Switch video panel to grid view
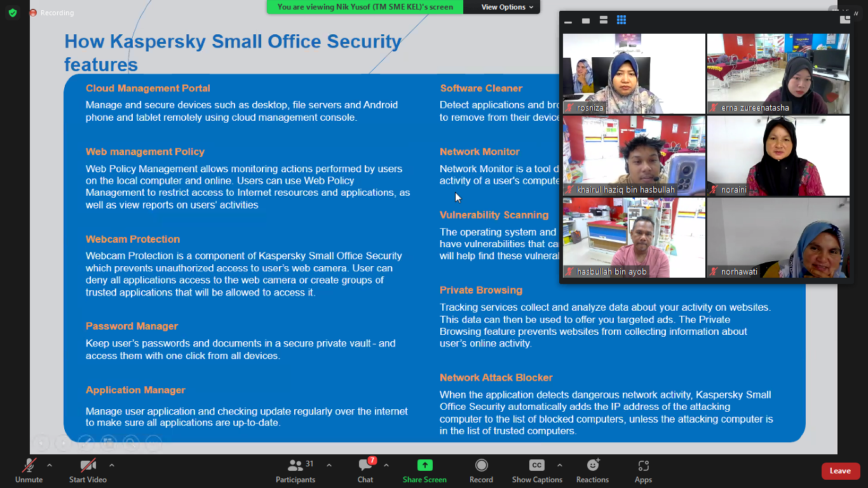Viewport: 868px width, 488px height. pyautogui.click(x=621, y=20)
